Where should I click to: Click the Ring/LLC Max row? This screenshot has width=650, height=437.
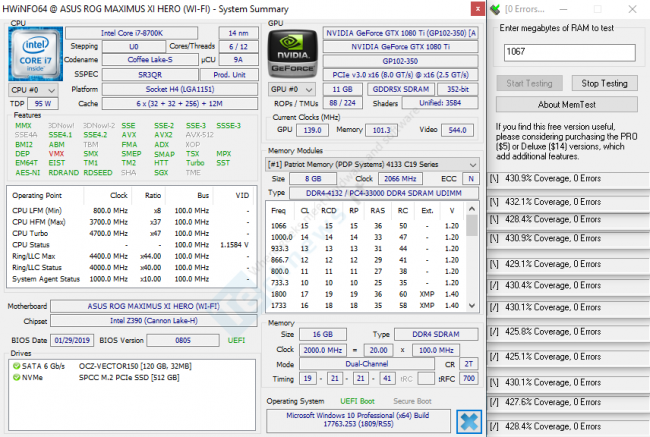point(131,256)
